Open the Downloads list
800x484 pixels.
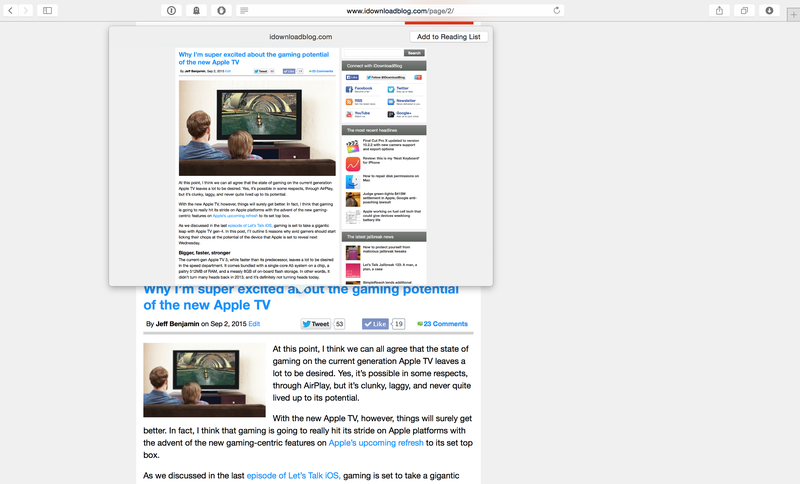click(769, 10)
